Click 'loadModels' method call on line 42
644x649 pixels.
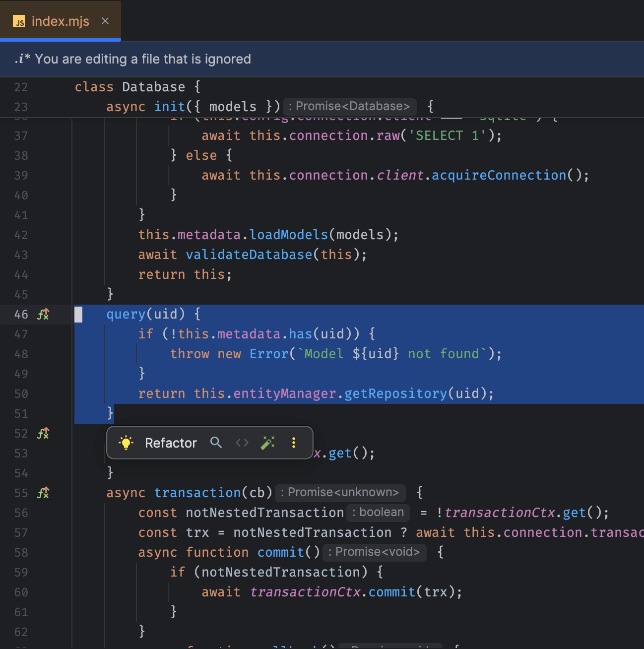289,235
